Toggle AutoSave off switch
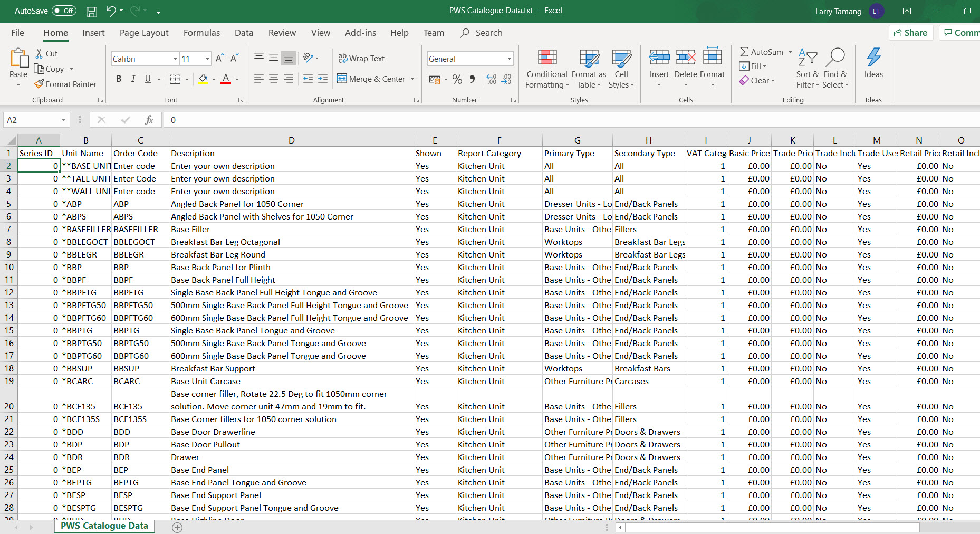Viewport: 980px width, 534px height. pos(63,11)
